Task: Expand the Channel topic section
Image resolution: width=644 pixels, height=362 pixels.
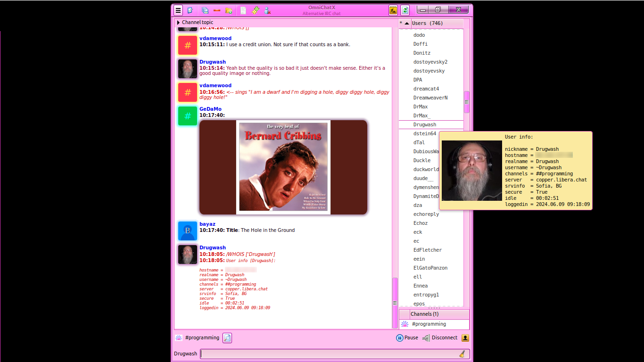Action: point(179,22)
